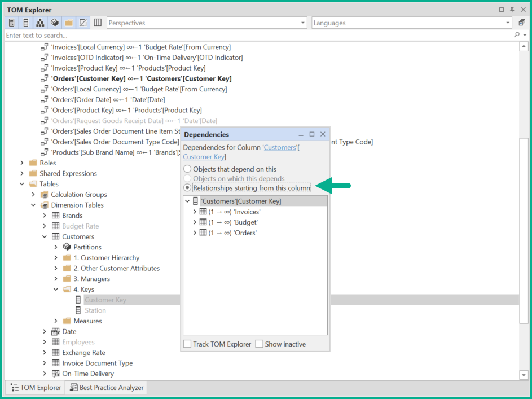This screenshot has width=532, height=399.
Task: Select the Objects that depend on this radio
Action: pyautogui.click(x=187, y=168)
